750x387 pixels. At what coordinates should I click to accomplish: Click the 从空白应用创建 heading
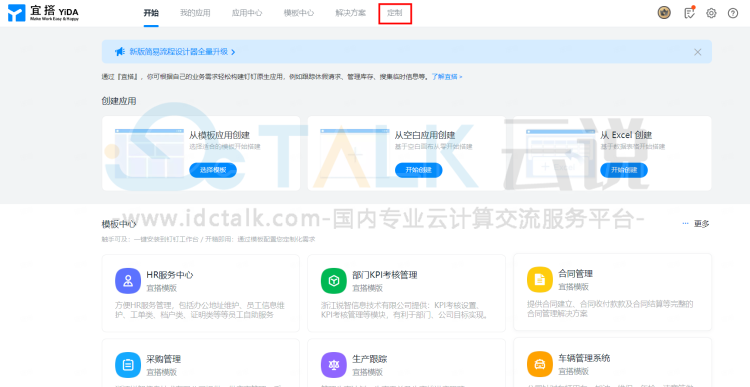[x=425, y=135]
